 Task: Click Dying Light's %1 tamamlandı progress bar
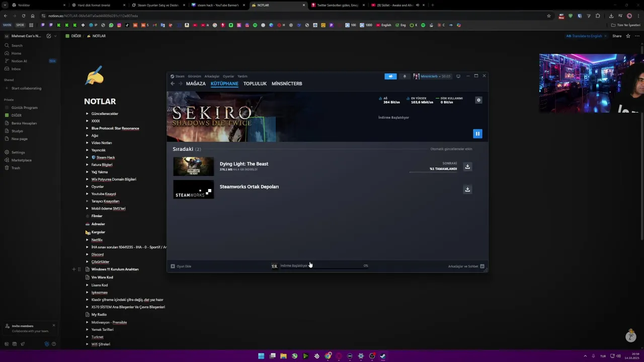point(433,172)
